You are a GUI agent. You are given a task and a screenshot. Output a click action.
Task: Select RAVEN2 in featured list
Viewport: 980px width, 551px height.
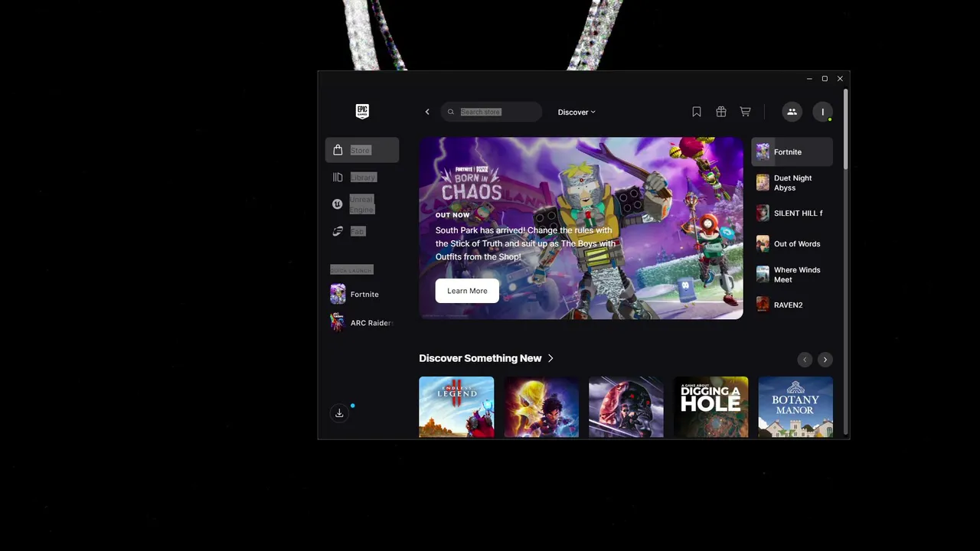pyautogui.click(x=792, y=305)
